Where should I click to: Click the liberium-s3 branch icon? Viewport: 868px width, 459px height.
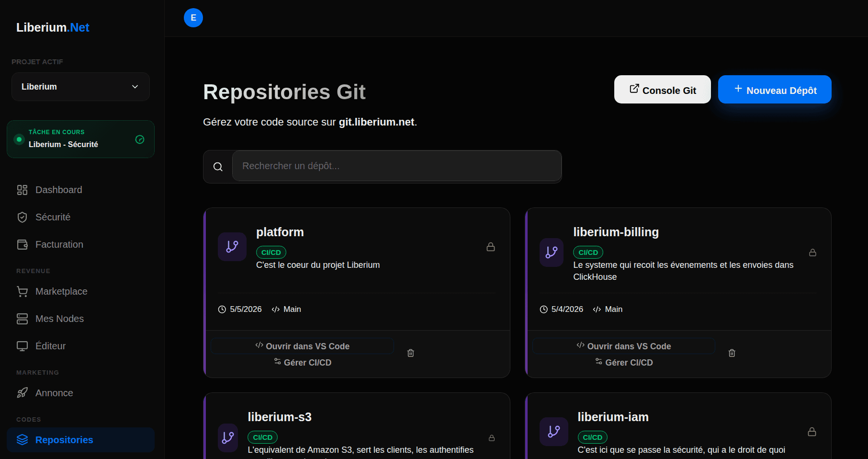coord(228,437)
